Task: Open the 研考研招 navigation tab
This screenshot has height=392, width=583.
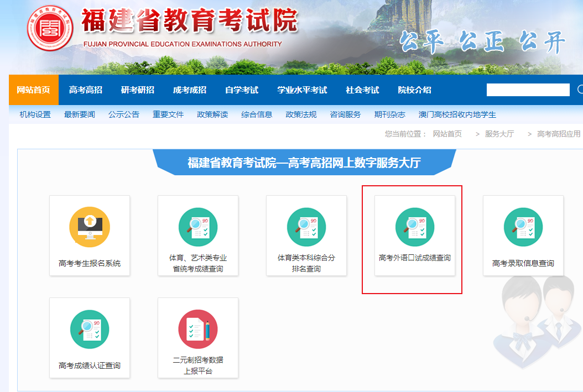Action: click(x=138, y=90)
